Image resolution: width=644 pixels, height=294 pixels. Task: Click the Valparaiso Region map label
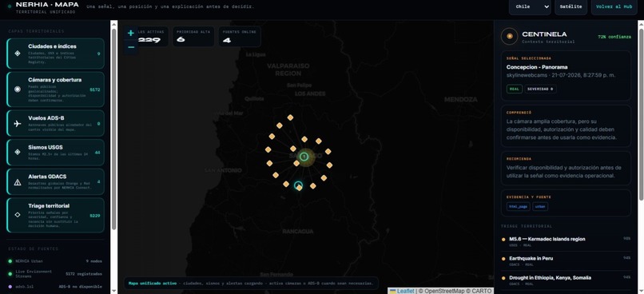coord(288,70)
